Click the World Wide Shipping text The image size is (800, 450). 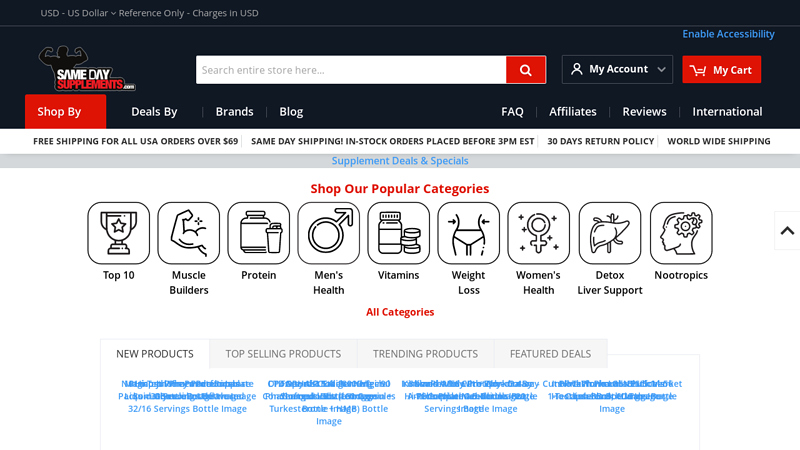(x=719, y=141)
